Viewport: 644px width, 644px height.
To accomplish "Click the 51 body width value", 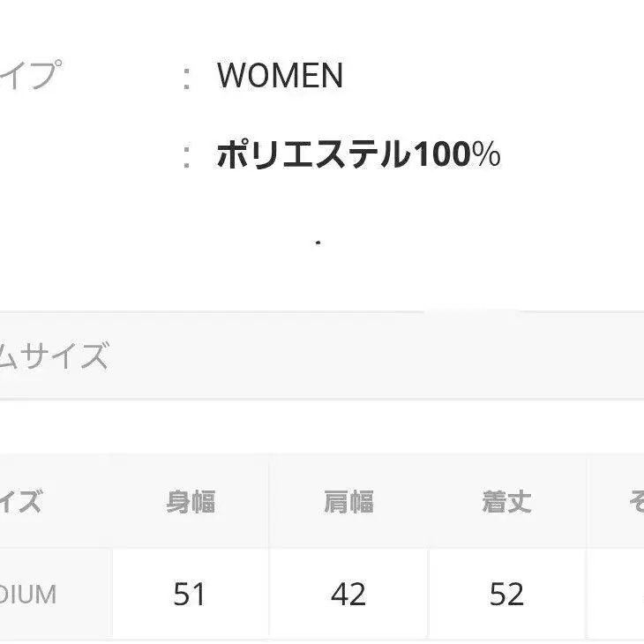I will tap(190, 594).
